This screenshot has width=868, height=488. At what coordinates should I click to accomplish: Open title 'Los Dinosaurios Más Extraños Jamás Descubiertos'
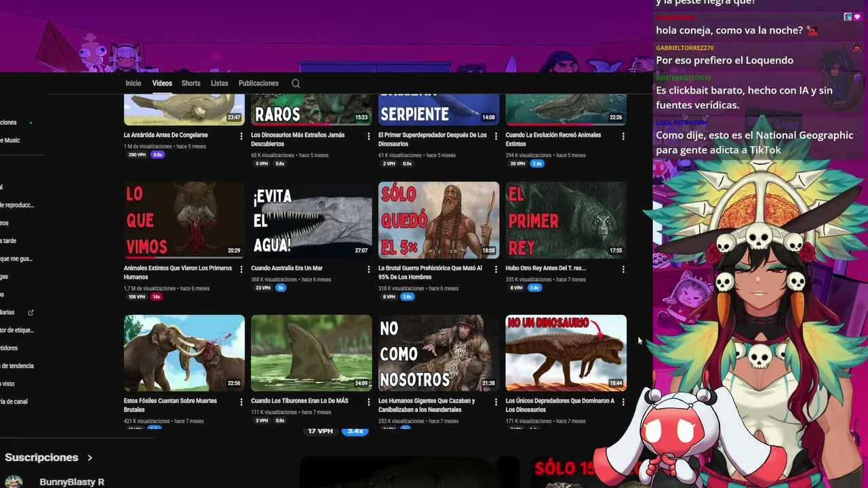pyautogui.click(x=298, y=139)
